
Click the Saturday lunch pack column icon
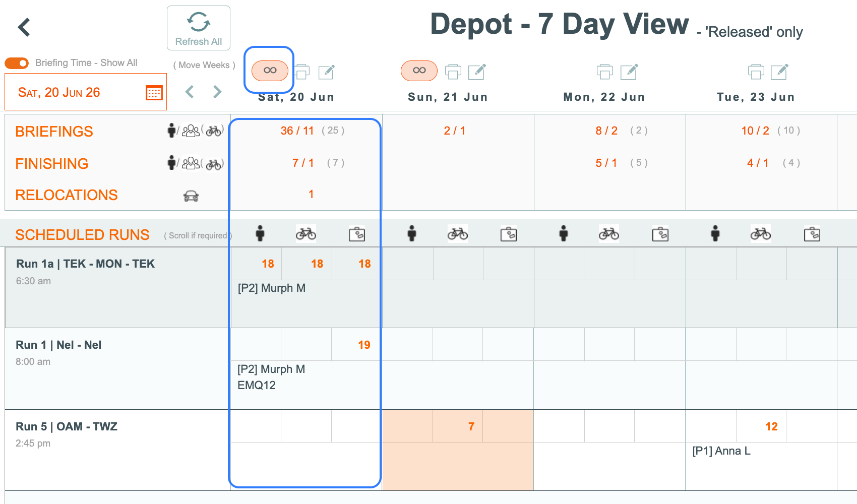pos(357,234)
